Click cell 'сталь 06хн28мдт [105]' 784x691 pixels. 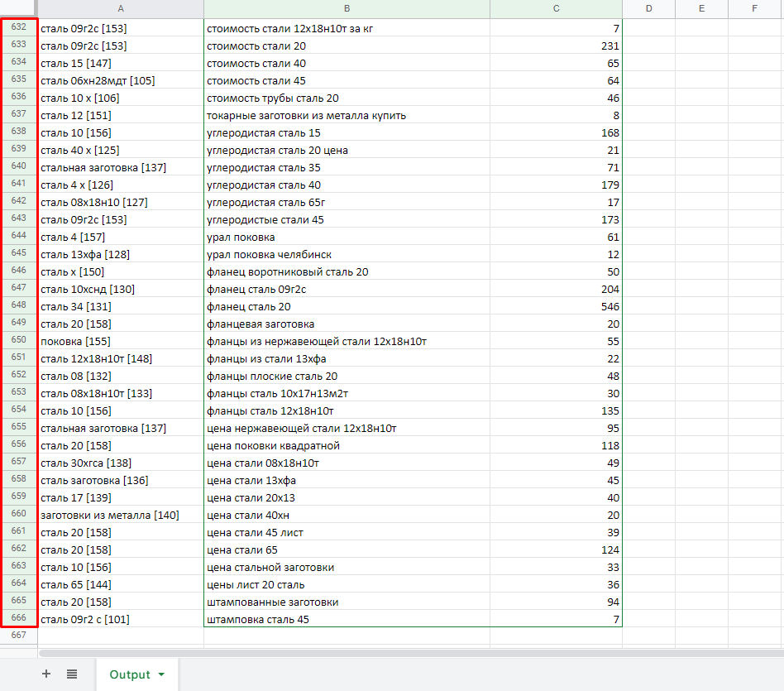[x=121, y=80]
